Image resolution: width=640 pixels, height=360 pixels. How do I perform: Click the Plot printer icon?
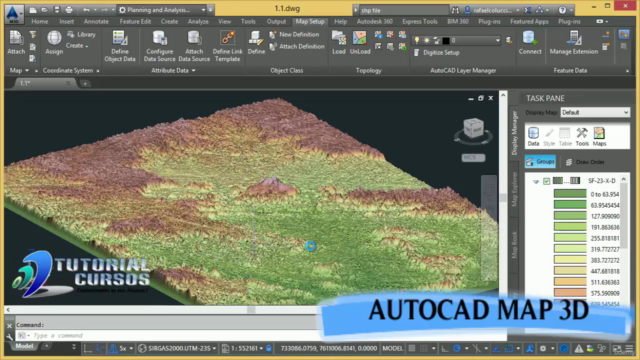(x=69, y=10)
